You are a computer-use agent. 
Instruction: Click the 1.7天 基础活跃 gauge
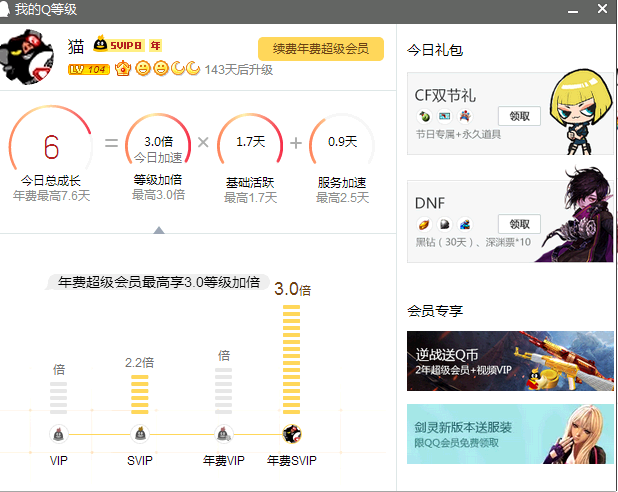coord(250,139)
